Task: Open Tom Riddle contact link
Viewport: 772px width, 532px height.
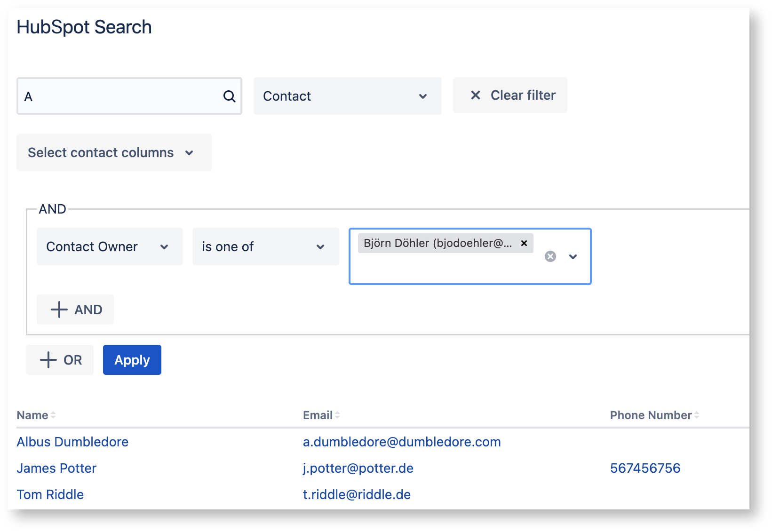Action: tap(50, 494)
